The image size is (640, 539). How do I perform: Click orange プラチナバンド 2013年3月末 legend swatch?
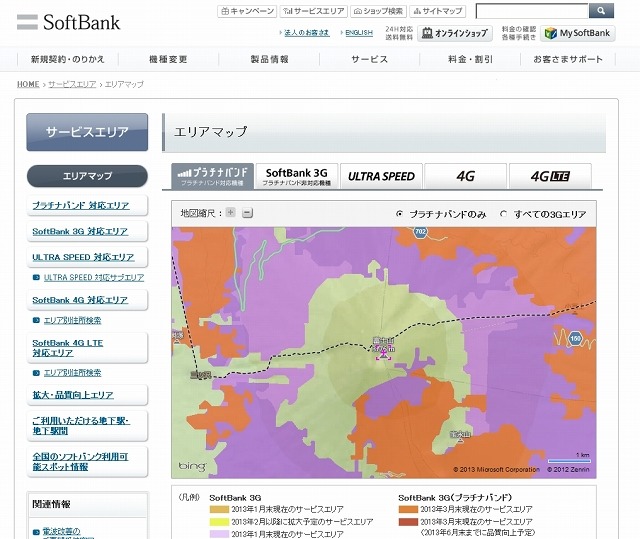(408, 510)
